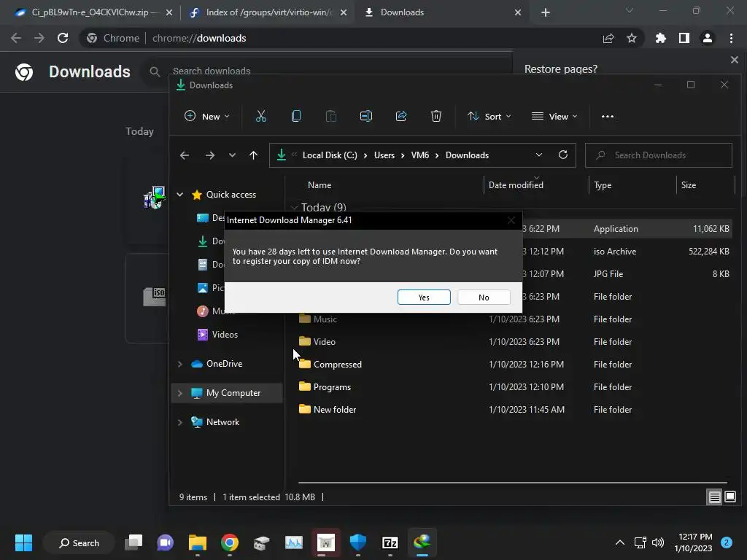This screenshot has width=747, height=560.
Task: Collapse the Today (9) group
Action: (x=295, y=208)
